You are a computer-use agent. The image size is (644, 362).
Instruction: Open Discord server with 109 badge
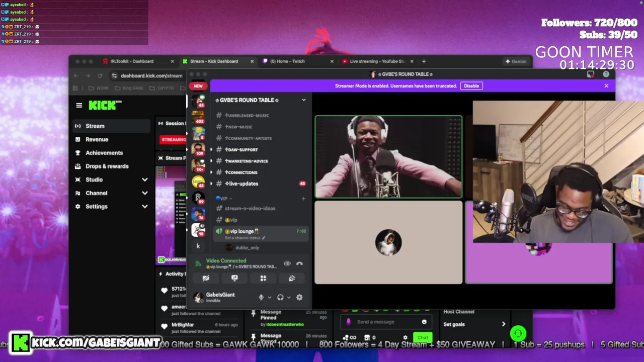pos(198,149)
